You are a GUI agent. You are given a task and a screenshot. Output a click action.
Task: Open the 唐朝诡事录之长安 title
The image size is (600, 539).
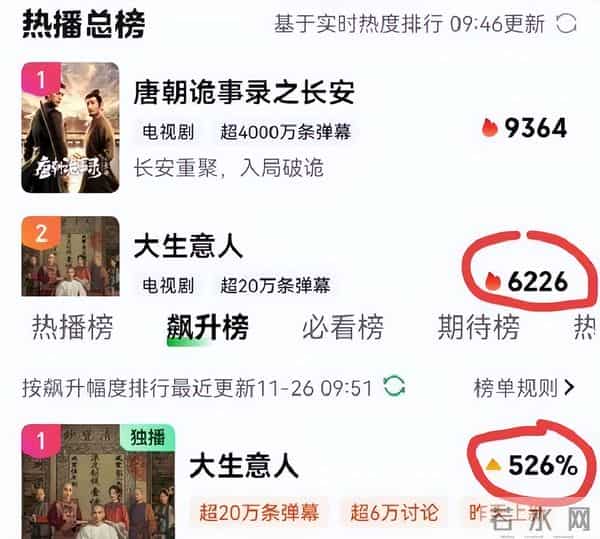point(244,92)
